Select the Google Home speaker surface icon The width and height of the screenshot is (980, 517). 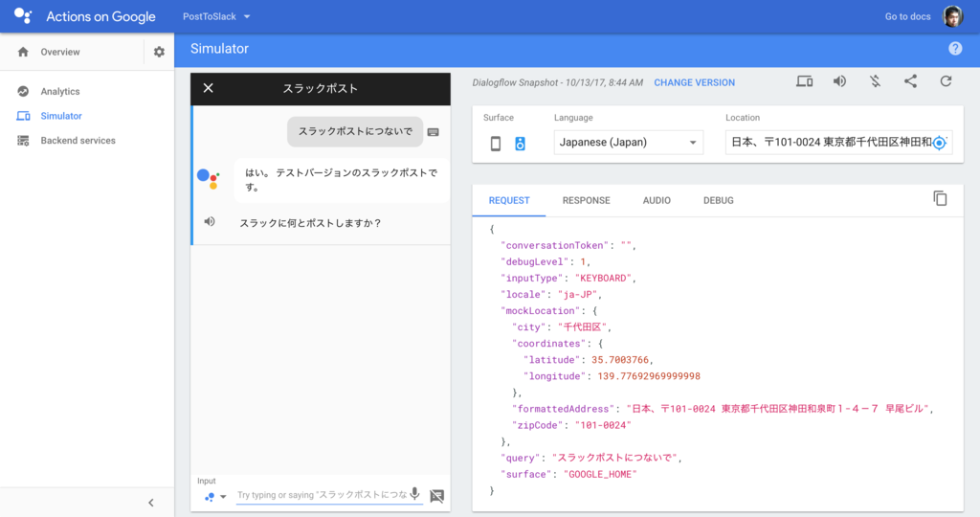[x=520, y=144]
